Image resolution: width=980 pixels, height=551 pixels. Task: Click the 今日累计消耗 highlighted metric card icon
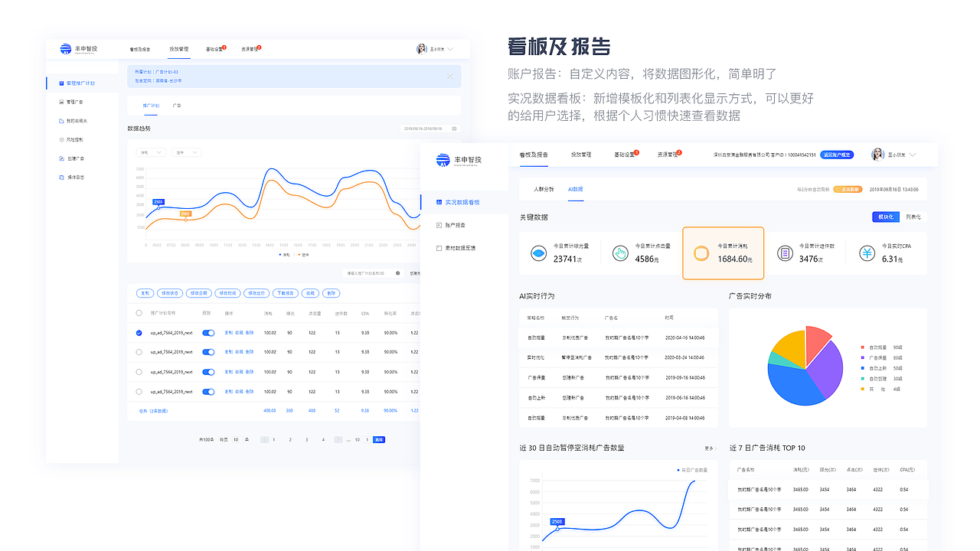(x=701, y=253)
